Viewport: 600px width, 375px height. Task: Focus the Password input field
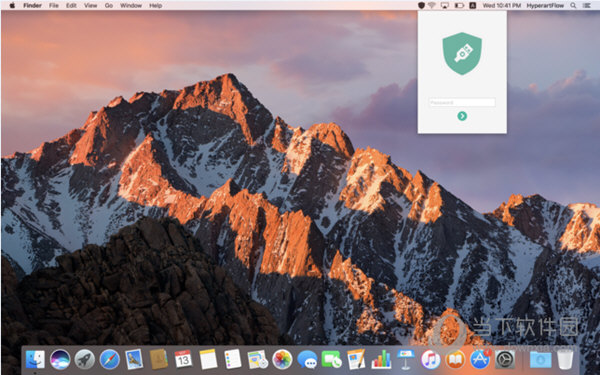point(462,103)
